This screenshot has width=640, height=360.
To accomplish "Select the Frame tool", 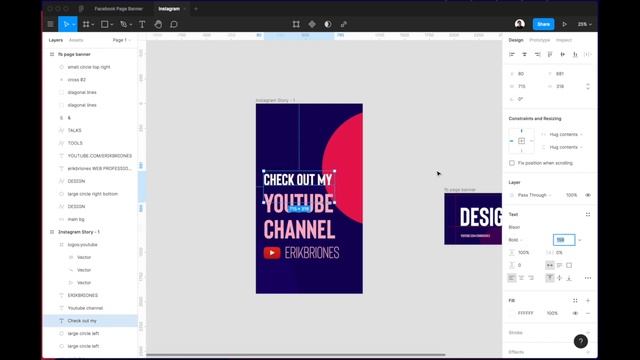I will pos(86,24).
